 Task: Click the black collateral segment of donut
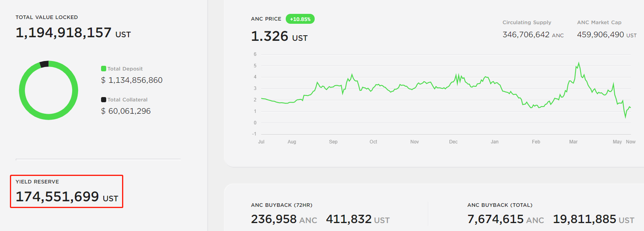coord(44,64)
